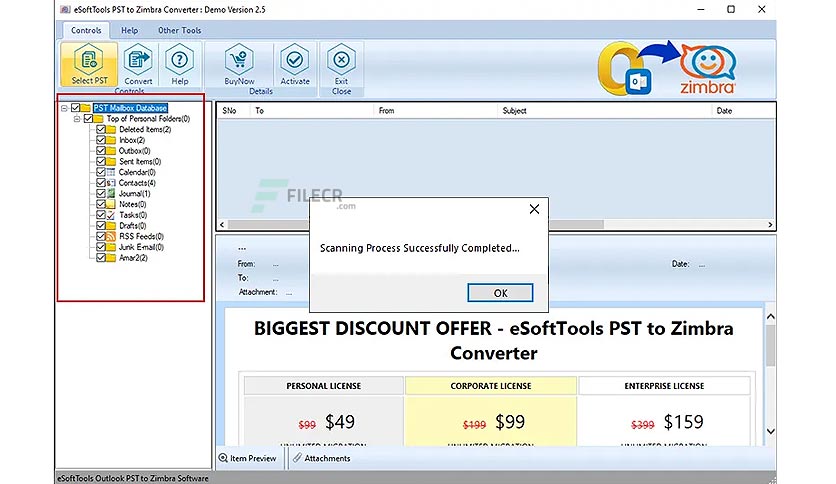This screenshot has width=836, height=484.
Task: Click the Deleted Items folder icon
Action: coord(111,130)
